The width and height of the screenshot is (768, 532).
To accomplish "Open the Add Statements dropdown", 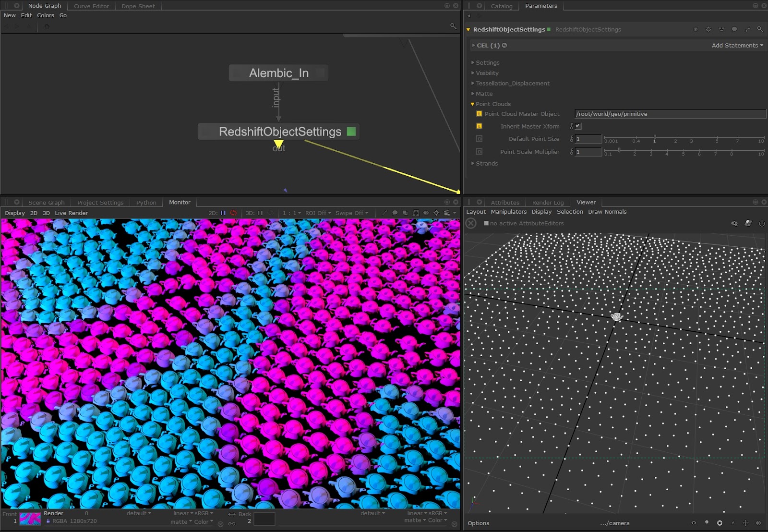I will (x=737, y=45).
